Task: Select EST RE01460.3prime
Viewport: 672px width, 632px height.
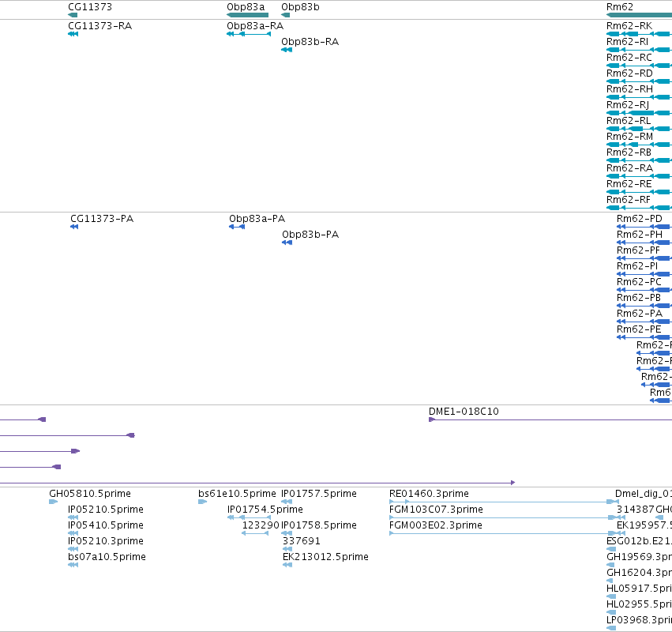Action: (429, 494)
